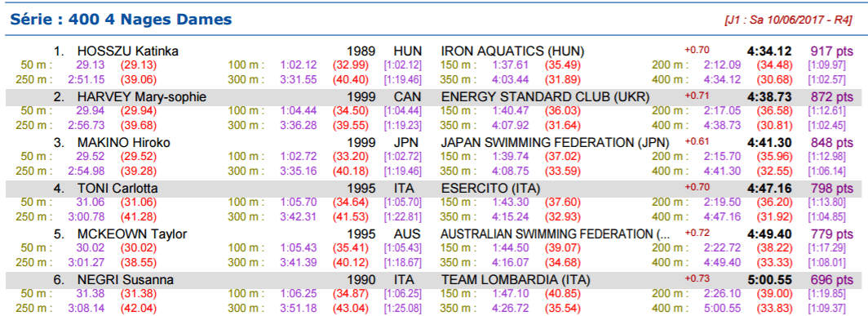868x316 pixels.
Task: Click final time '4:41.30' in bold
Action: click(769, 142)
